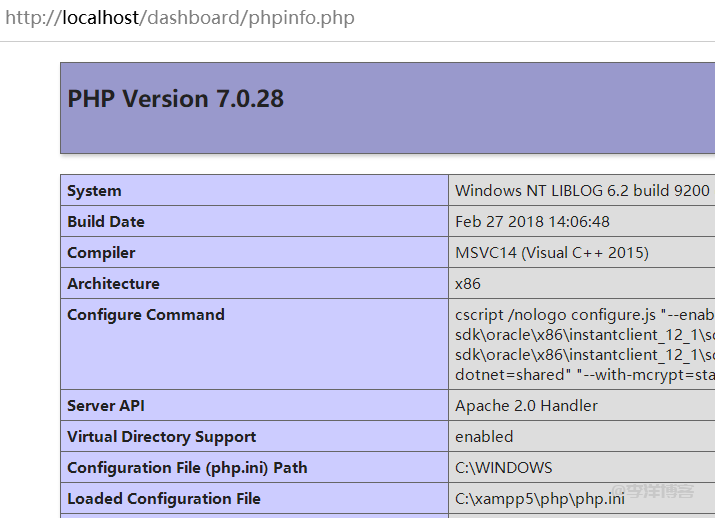Select the System row label
The height and width of the screenshot is (518, 715).
click(94, 191)
